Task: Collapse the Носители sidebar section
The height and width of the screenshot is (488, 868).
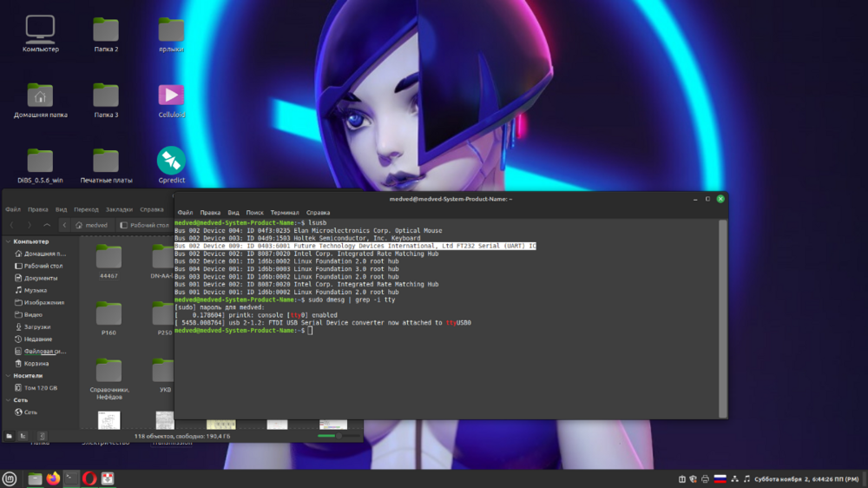Action: tap(9, 376)
